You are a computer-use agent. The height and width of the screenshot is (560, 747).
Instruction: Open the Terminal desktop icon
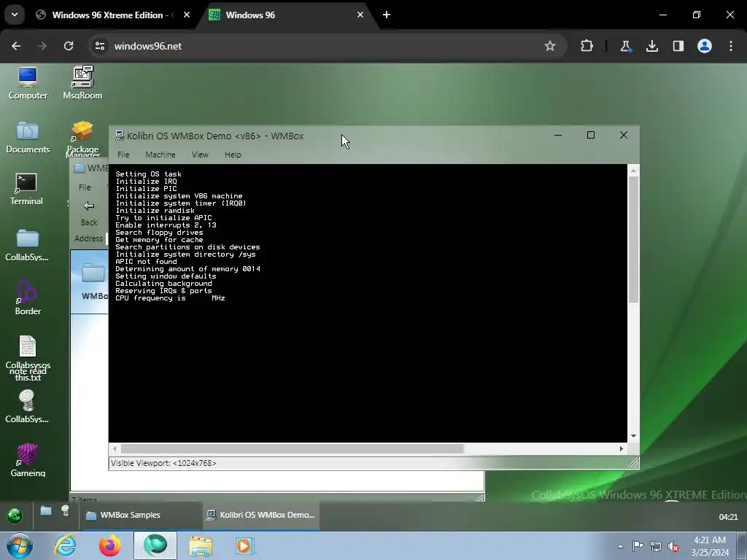(x=26, y=189)
